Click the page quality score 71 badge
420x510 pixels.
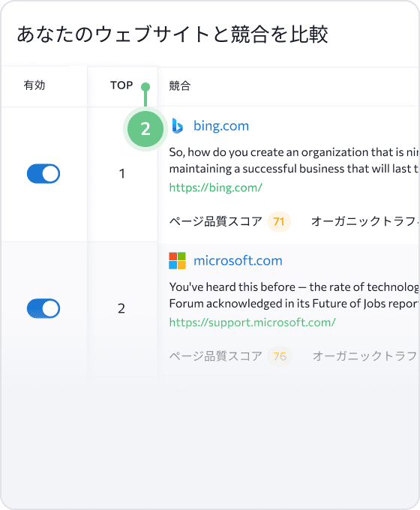pos(279,221)
